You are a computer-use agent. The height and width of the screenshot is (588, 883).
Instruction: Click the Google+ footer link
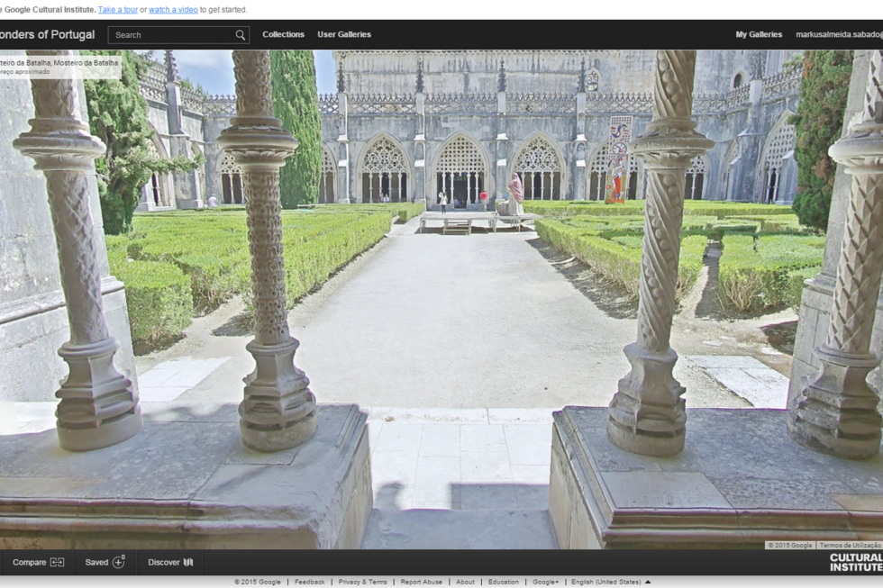[x=545, y=583]
